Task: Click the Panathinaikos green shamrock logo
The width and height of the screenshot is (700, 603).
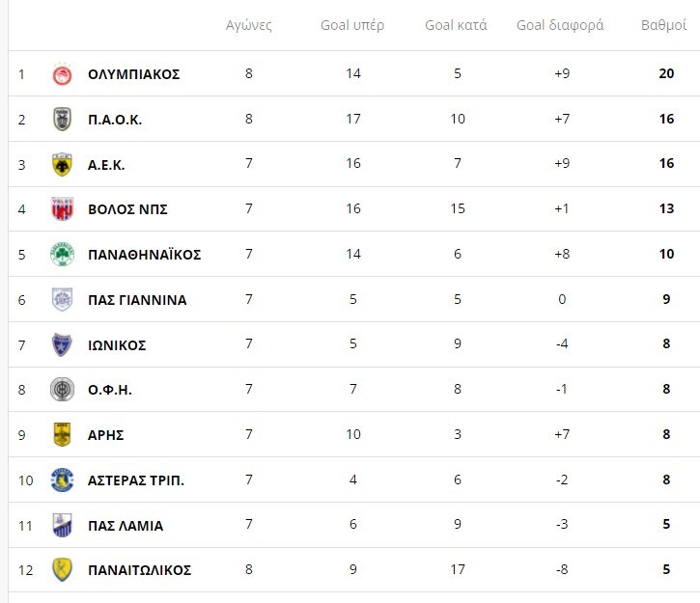Action: [62, 255]
